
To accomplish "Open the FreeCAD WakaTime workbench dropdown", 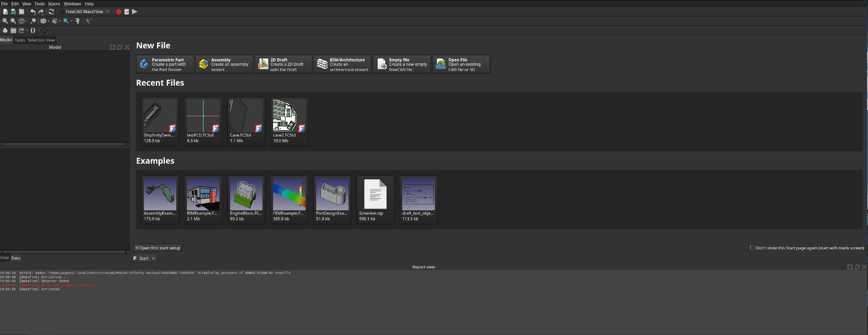I will click(x=85, y=12).
